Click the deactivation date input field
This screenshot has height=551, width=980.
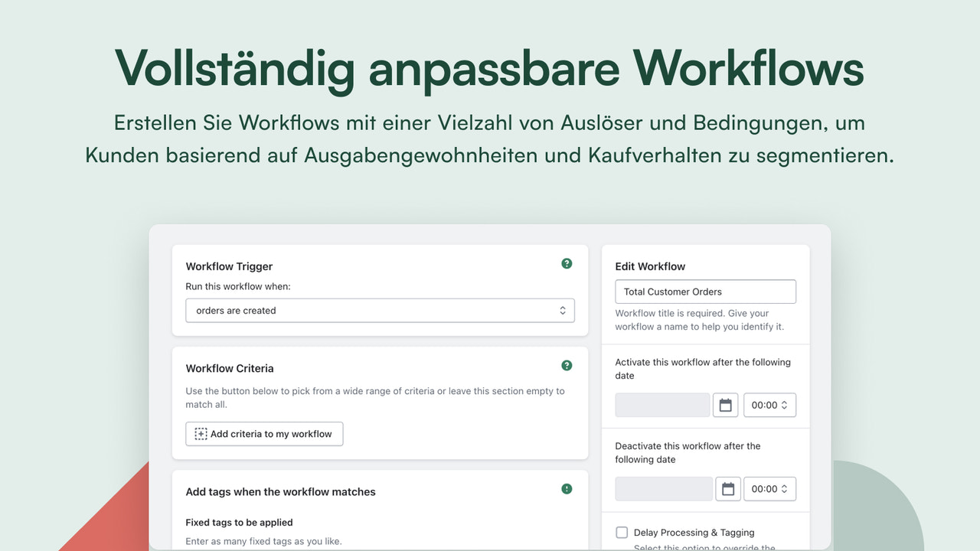[x=664, y=489]
